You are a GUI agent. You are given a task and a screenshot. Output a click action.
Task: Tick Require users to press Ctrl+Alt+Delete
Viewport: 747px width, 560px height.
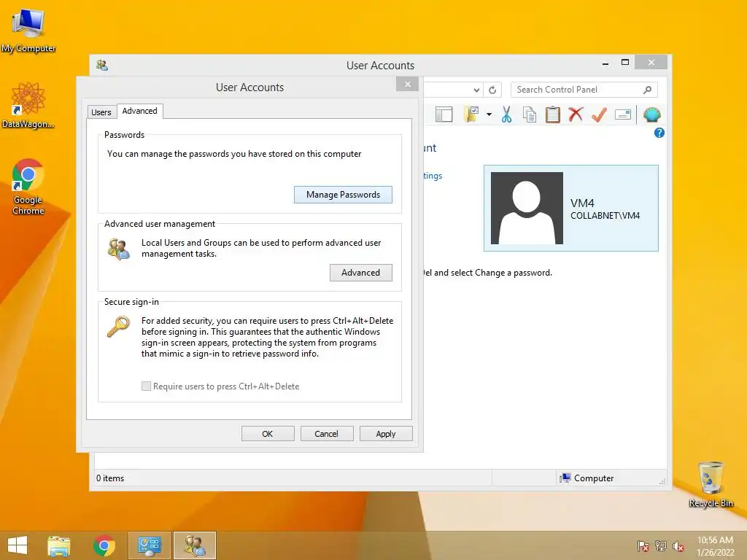(x=146, y=386)
